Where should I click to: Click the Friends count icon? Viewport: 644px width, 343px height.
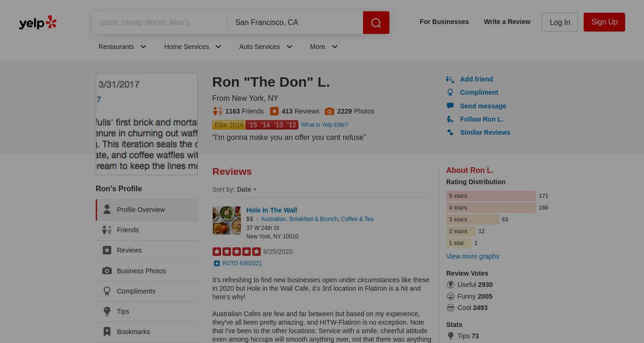click(x=217, y=111)
